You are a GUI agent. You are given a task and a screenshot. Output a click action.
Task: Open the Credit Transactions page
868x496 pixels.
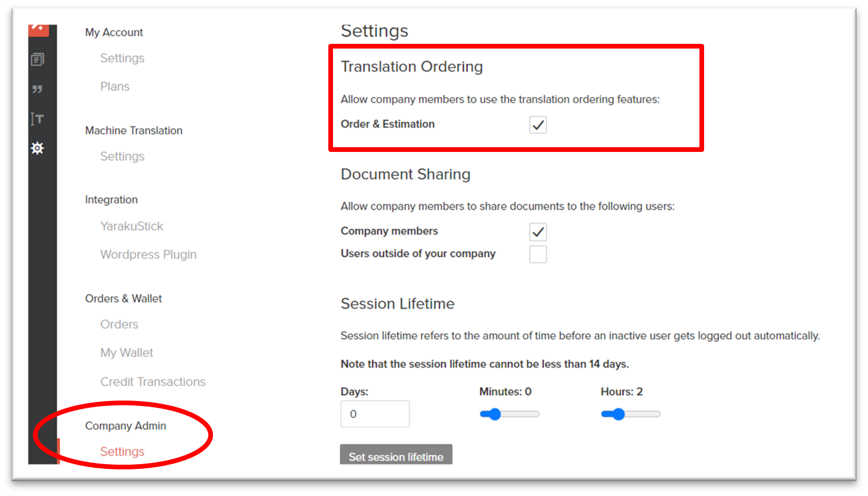pos(153,382)
